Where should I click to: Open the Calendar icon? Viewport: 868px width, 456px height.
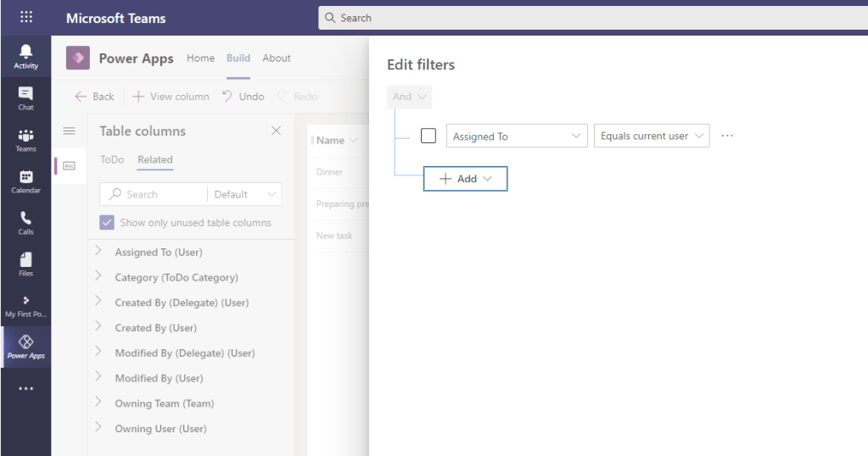click(25, 181)
